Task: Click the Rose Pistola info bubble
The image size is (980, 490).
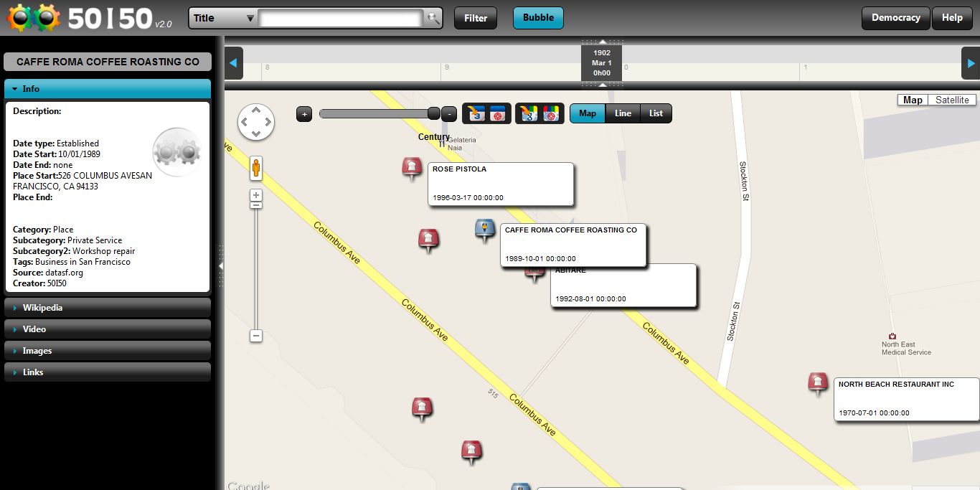Action: 501,184
